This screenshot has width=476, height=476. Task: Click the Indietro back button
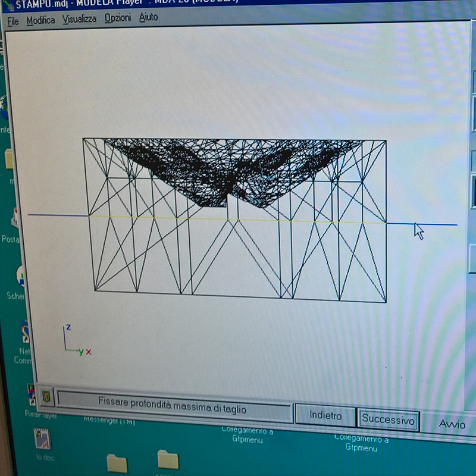[325, 415]
